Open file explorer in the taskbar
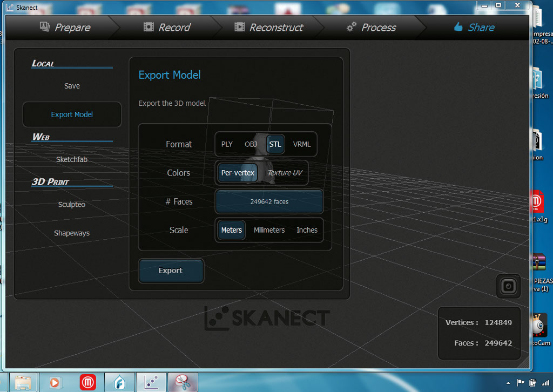 point(23,382)
